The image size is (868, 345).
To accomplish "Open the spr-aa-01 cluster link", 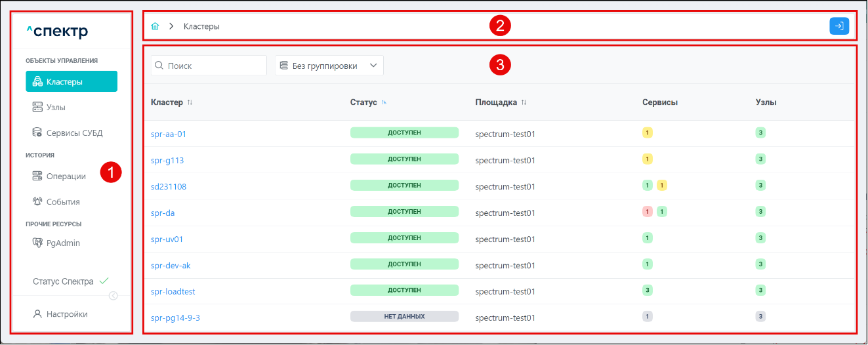I will pyautogui.click(x=169, y=134).
